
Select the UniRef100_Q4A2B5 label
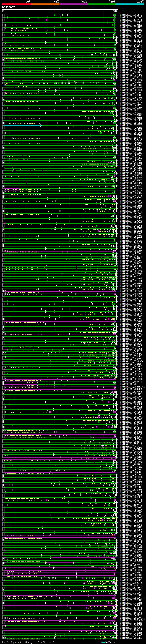pos(131,57)
